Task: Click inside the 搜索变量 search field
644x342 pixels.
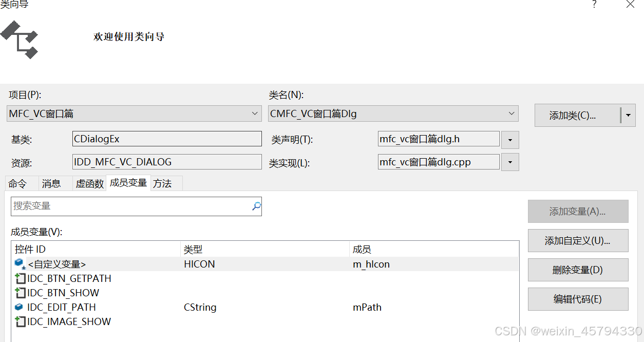Action: click(x=128, y=206)
